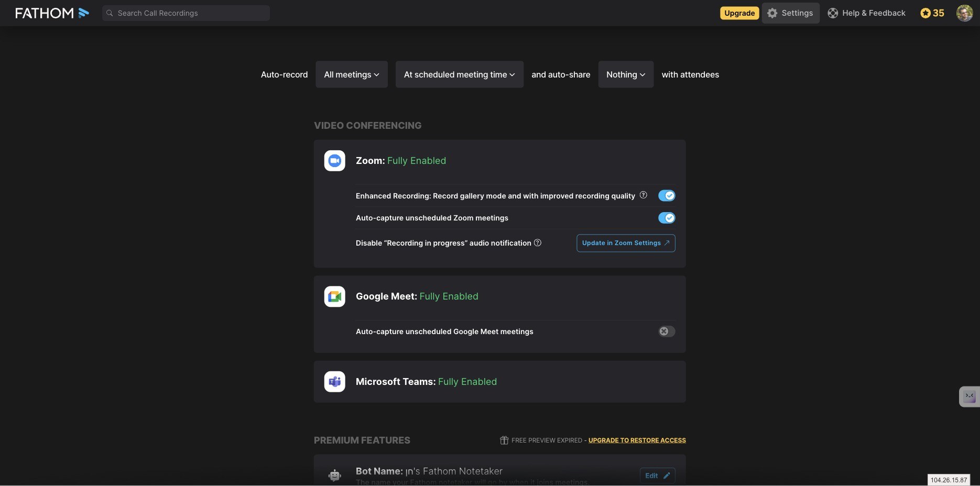Focus the Search Call Recordings field

[186, 13]
